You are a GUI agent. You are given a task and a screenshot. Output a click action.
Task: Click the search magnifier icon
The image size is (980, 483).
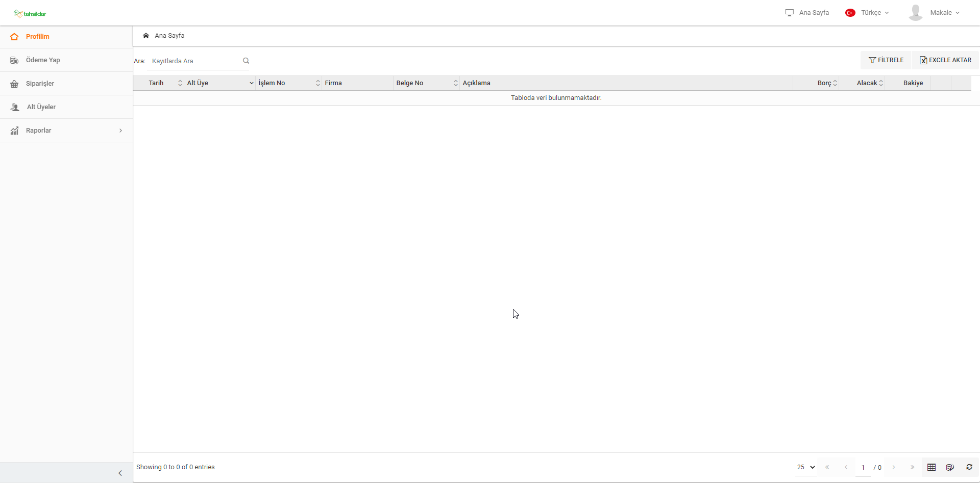(x=246, y=61)
